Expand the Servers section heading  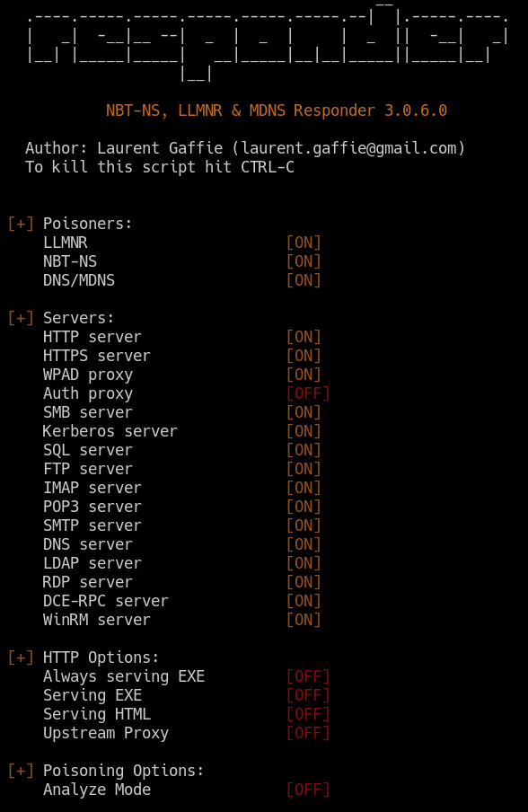pyautogui.click(x=78, y=318)
